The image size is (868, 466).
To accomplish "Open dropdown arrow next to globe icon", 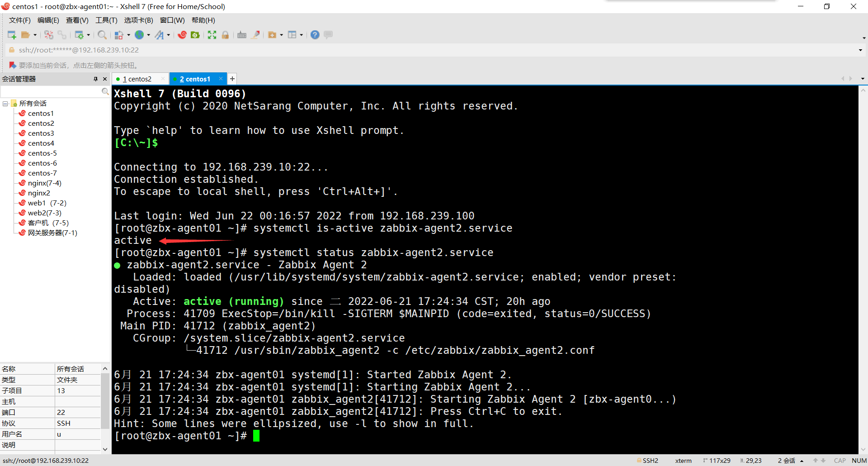I will pos(148,35).
